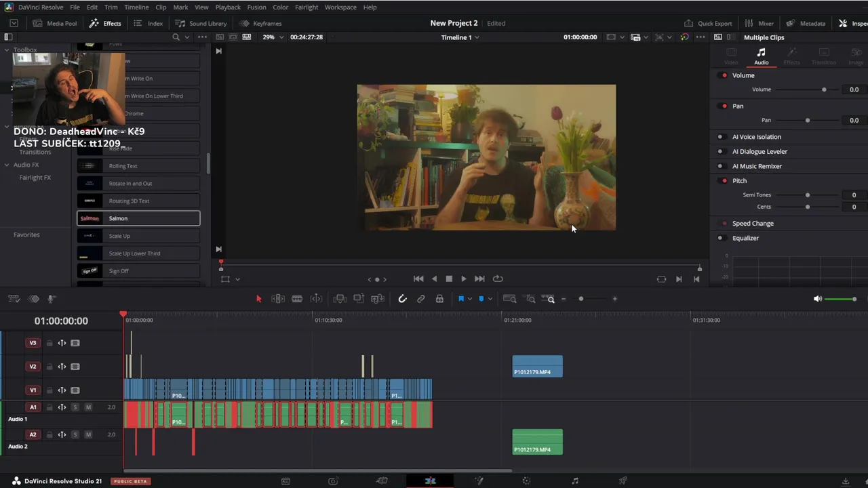Open Timeline 1 name dropdown
This screenshot has height=488, width=868.
(460, 37)
